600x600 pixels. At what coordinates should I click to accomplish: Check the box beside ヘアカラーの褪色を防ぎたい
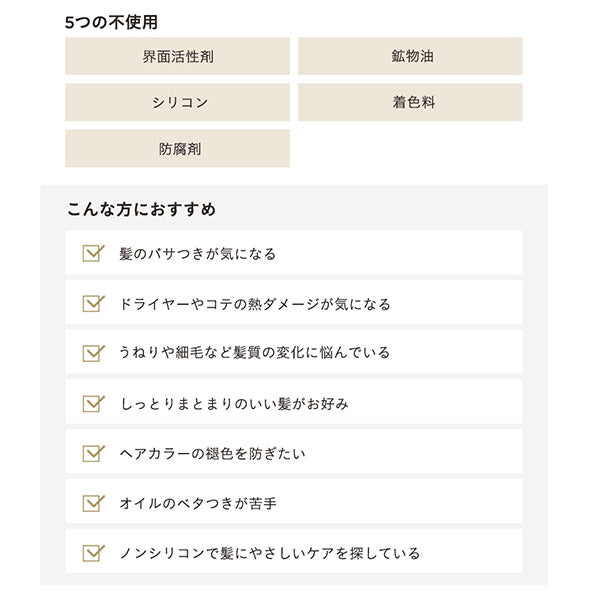[x=93, y=453]
